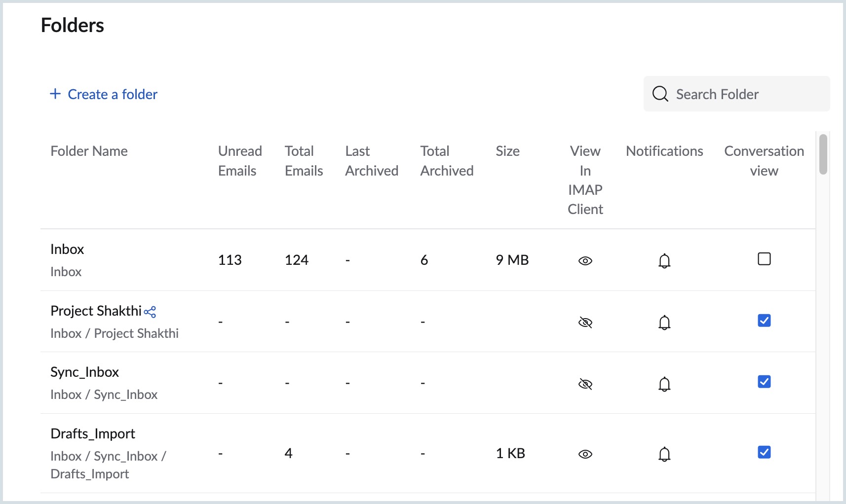Click the vertical scrollbar thumb of folder list
Viewport: 846px width, 504px height.
point(823,154)
